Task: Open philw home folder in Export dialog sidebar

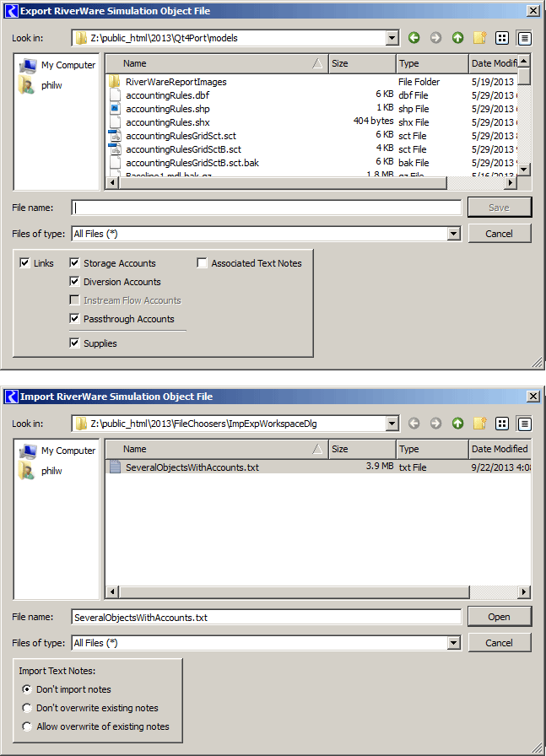Action: click(41, 85)
